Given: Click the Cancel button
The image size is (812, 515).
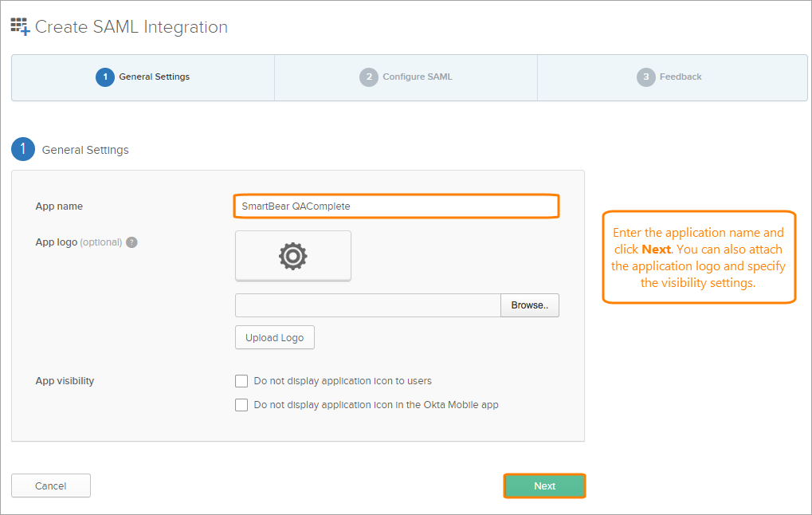Looking at the screenshot, I should coord(51,486).
